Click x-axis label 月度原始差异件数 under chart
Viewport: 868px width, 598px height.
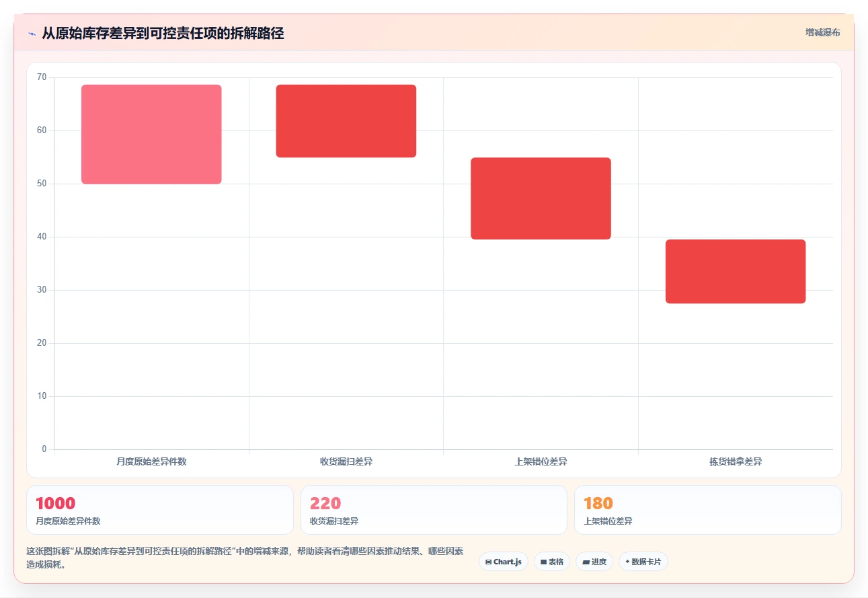(151, 461)
